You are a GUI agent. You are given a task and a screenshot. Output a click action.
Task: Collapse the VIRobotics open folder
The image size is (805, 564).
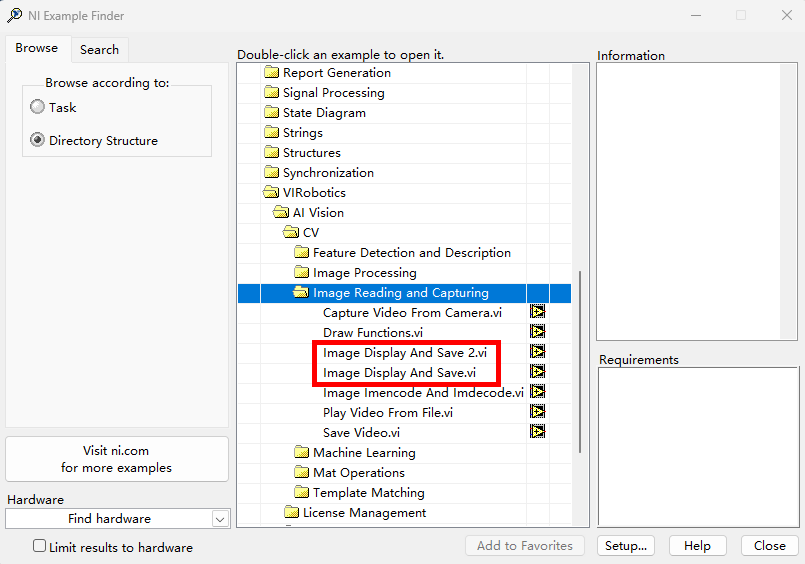271,193
